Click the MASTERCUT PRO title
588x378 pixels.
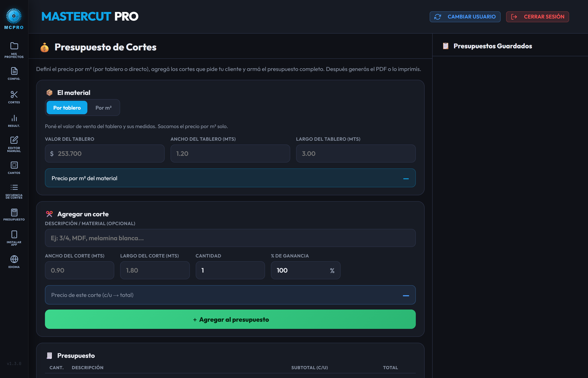click(90, 16)
